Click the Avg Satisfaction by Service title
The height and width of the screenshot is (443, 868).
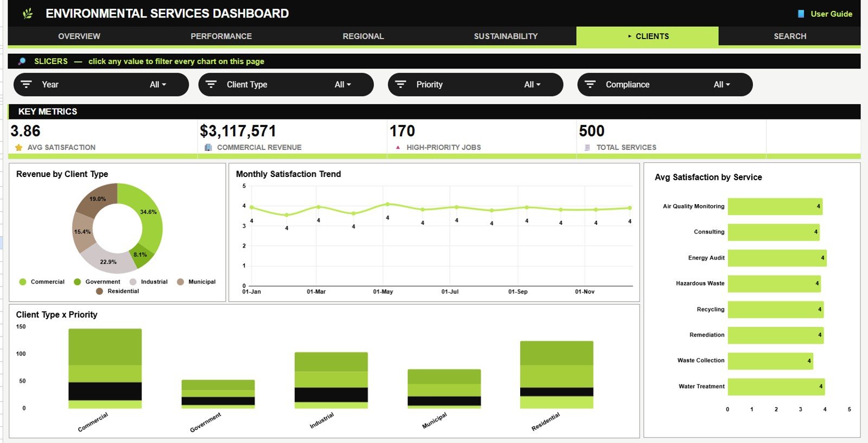point(708,178)
